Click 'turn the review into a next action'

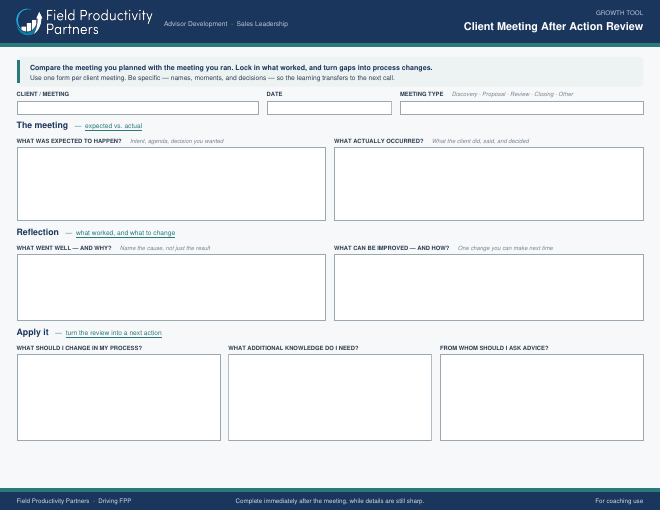(114, 333)
